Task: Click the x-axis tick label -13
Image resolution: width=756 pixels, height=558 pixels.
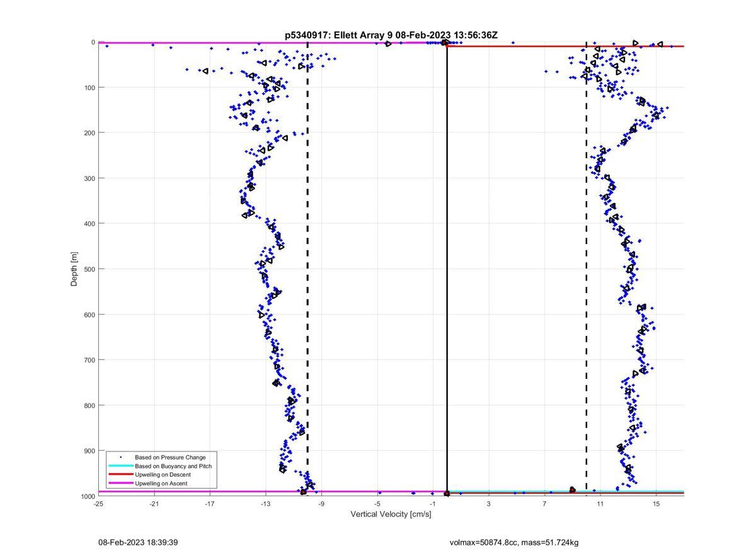Action: click(x=265, y=504)
